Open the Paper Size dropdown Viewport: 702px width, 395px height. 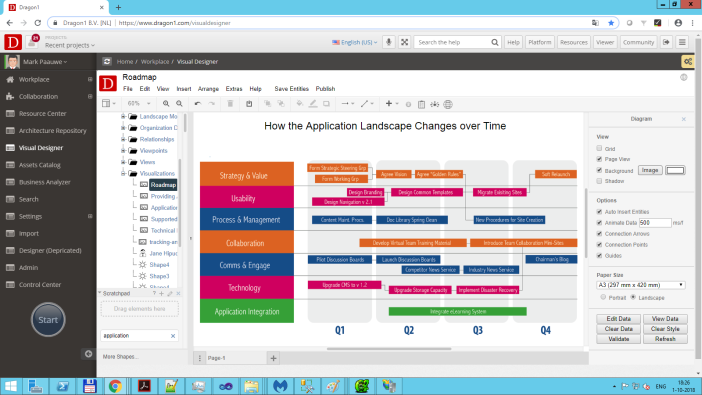click(641, 285)
